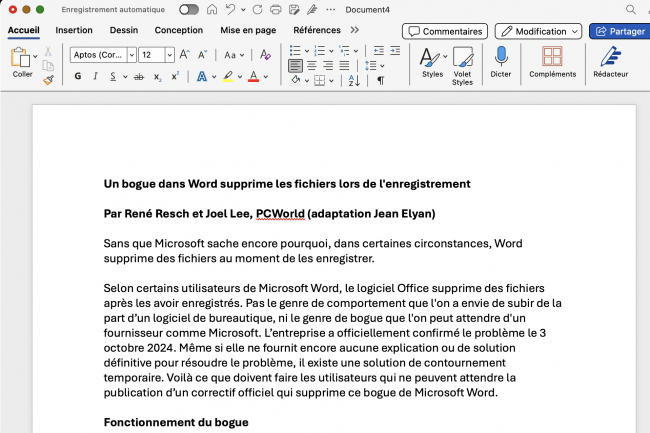Apply yellow text highlight color
This screenshot has height=433, width=650.
click(x=228, y=76)
